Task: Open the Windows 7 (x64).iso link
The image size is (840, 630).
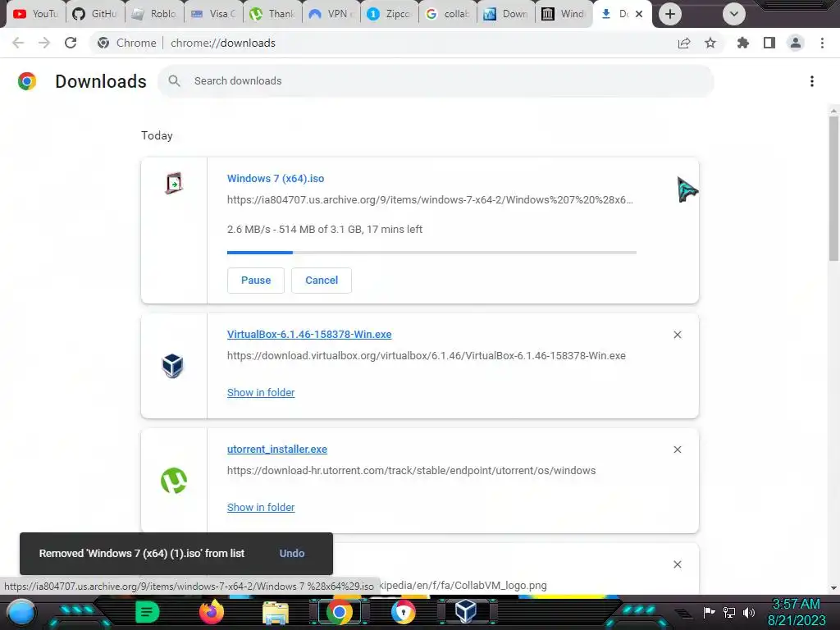Action: click(x=276, y=178)
